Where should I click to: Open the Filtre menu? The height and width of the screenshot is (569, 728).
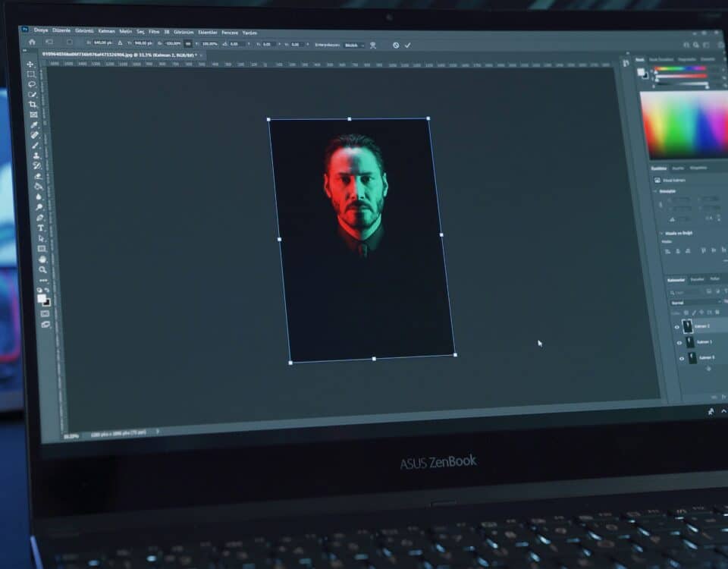pos(154,32)
